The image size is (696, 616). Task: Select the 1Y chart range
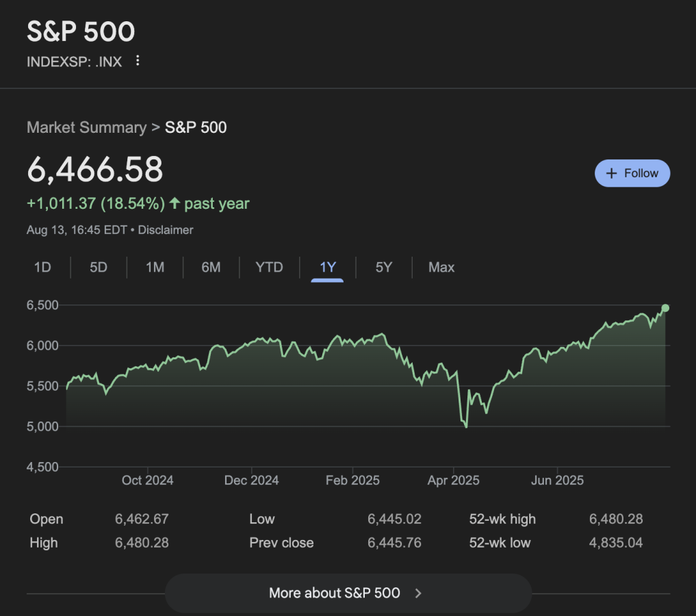(328, 267)
